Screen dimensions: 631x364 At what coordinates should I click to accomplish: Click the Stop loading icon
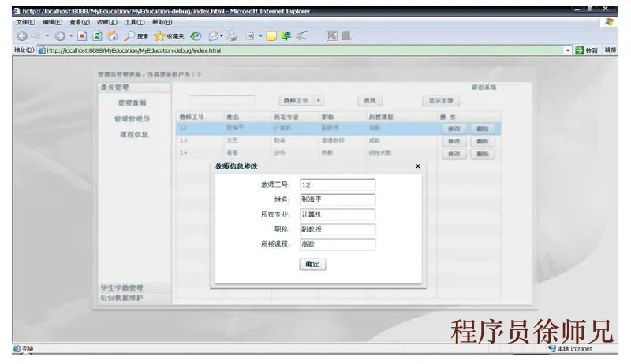point(82,36)
